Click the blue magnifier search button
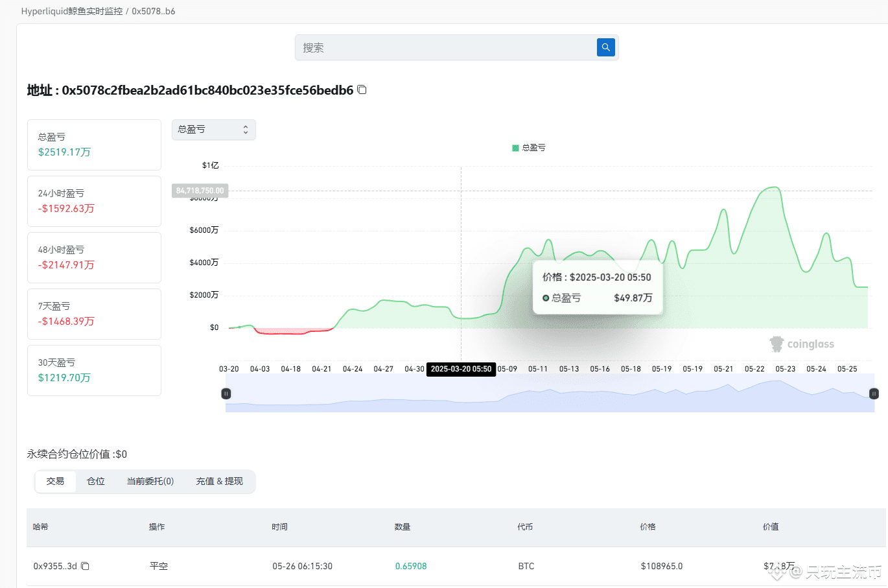Image resolution: width=888 pixels, height=588 pixels. (605, 47)
